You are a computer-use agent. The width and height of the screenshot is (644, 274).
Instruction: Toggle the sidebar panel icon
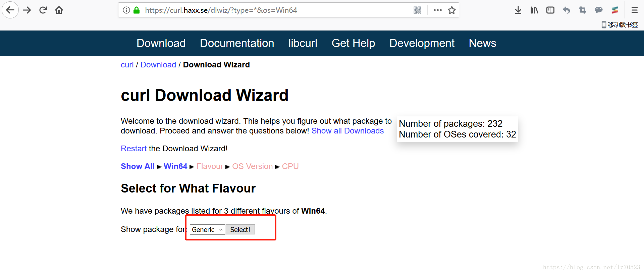[550, 10]
